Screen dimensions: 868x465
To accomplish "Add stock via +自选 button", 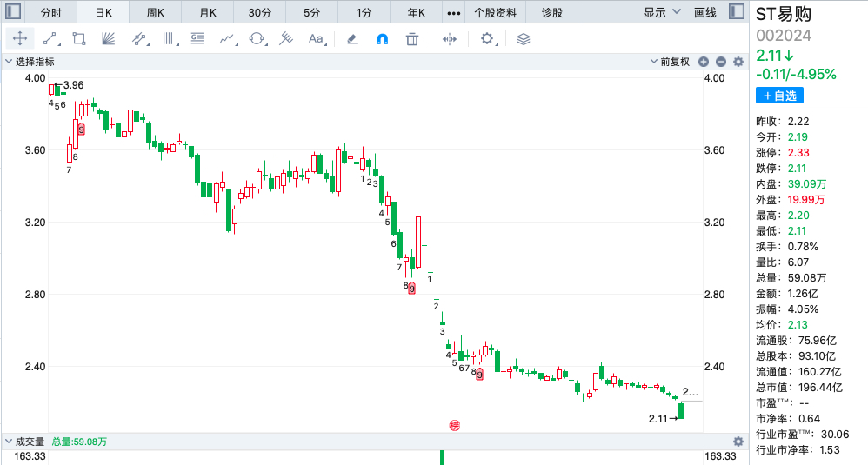I will 779,96.
